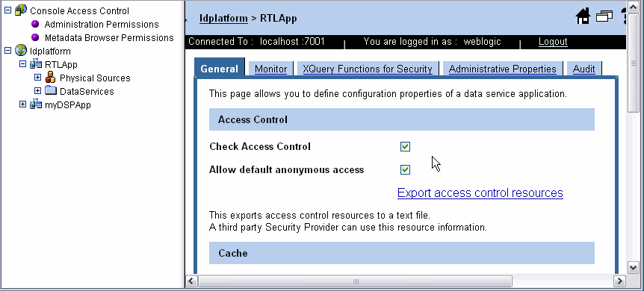Expand the DataServices node
The height and width of the screenshot is (291, 644).
coord(38,91)
